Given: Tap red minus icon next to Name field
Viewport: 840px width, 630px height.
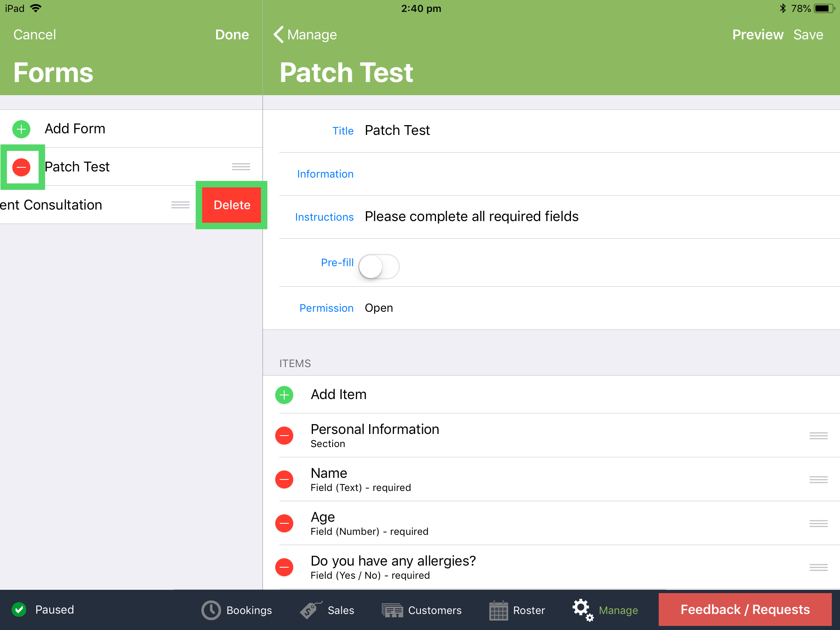Looking at the screenshot, I should tap(284, 479).
